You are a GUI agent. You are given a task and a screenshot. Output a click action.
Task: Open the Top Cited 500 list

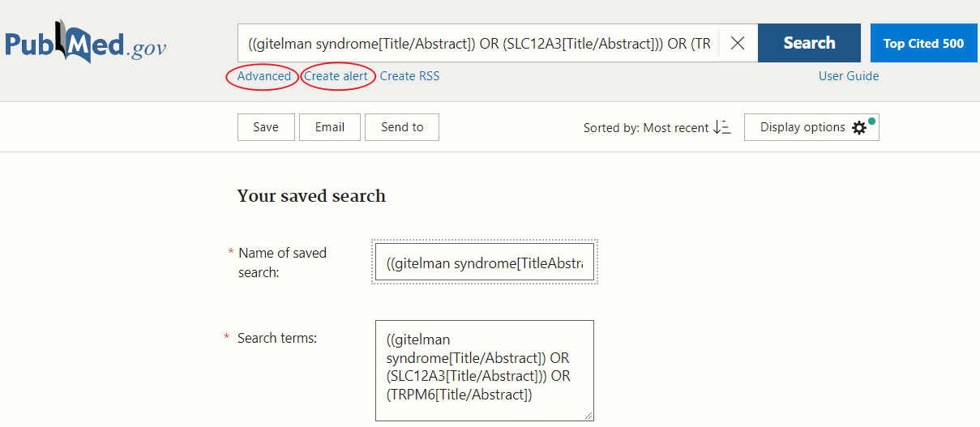click(923, 43)
